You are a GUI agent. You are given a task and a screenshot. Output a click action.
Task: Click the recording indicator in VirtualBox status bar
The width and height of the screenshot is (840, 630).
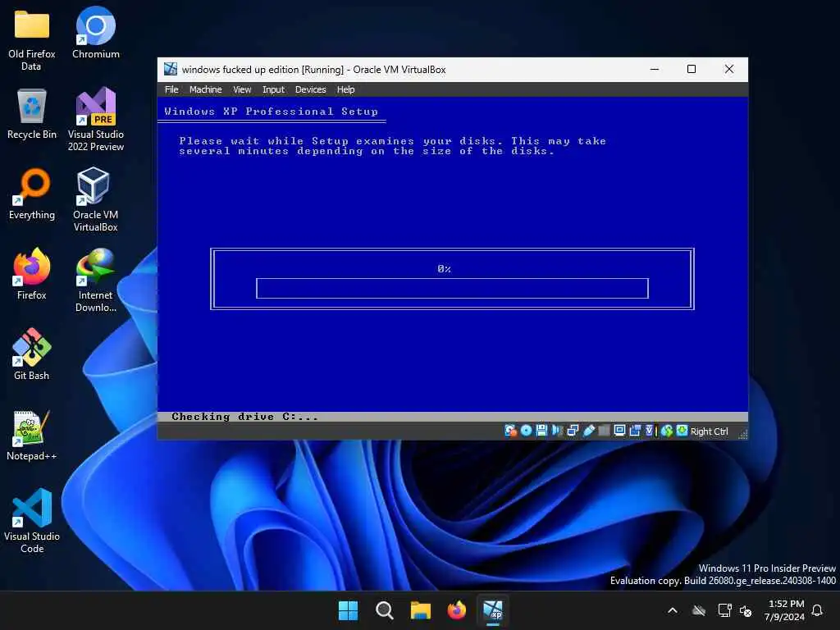[636, 431]
